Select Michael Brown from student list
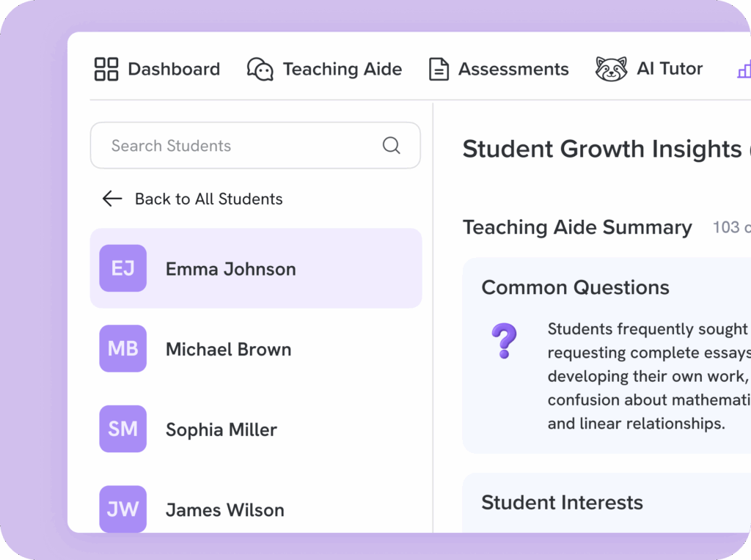751x560 pixels. (x=228, y=349)
